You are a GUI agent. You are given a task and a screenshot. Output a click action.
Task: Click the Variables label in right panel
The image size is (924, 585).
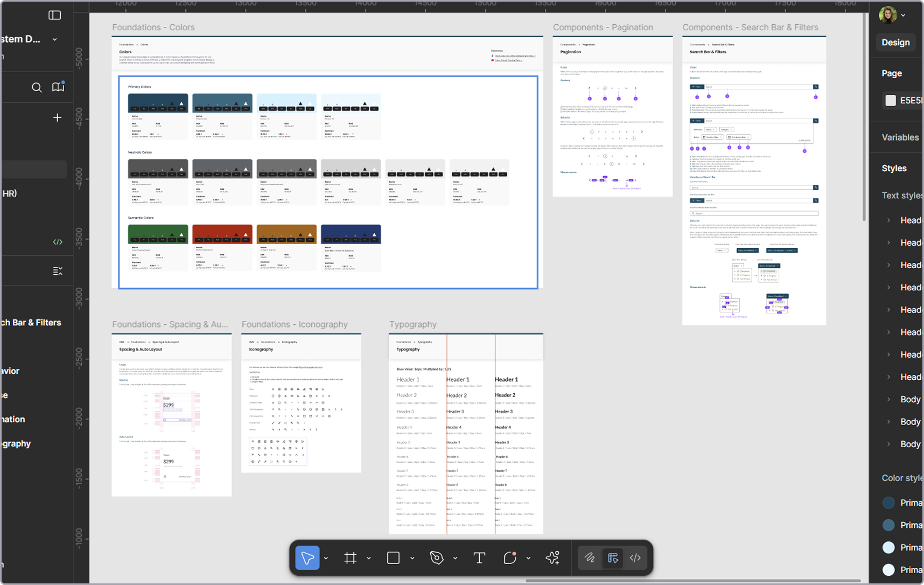[x=900, y=137]
